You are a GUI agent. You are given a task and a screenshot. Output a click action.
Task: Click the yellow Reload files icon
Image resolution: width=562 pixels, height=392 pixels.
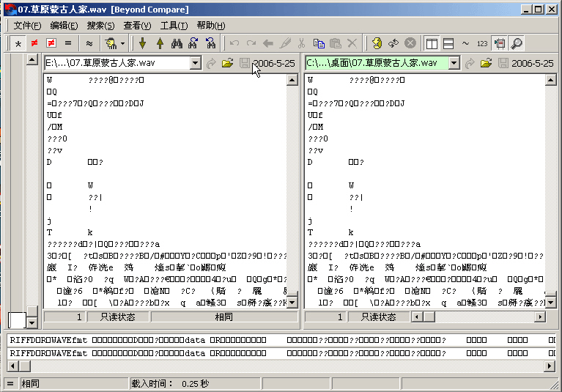tap(377, 43)
